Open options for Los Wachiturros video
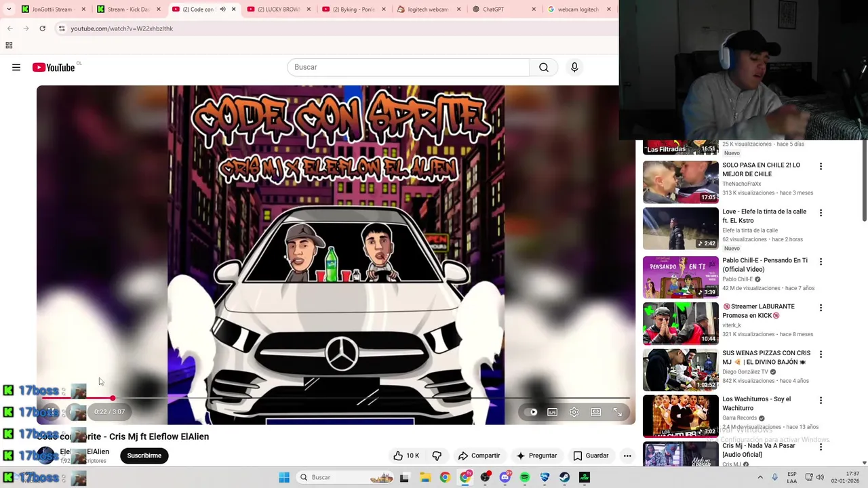The height and width of the screenshot is (488, 868). pos(821,401)
